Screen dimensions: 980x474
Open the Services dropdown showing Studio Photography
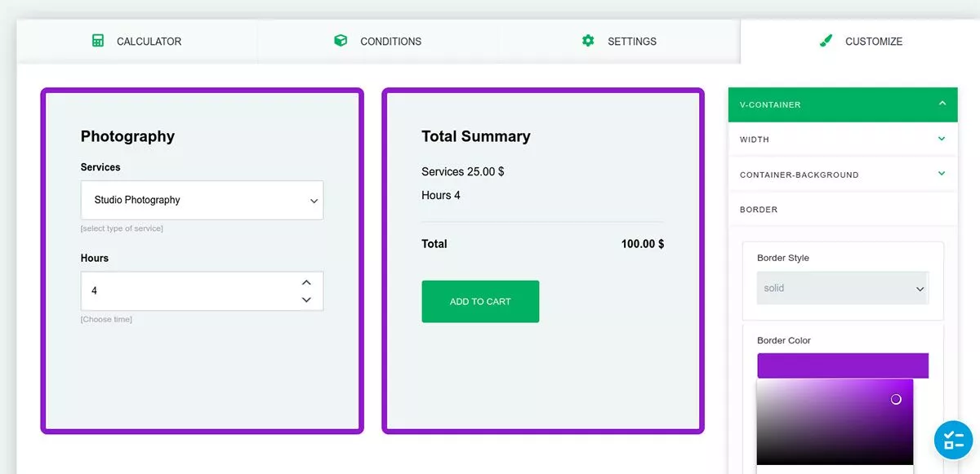[202, 200]
